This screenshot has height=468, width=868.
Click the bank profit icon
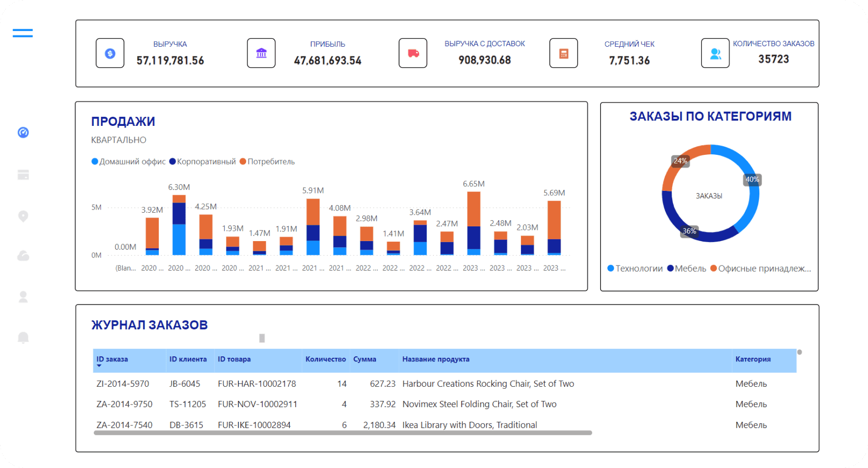261,53
